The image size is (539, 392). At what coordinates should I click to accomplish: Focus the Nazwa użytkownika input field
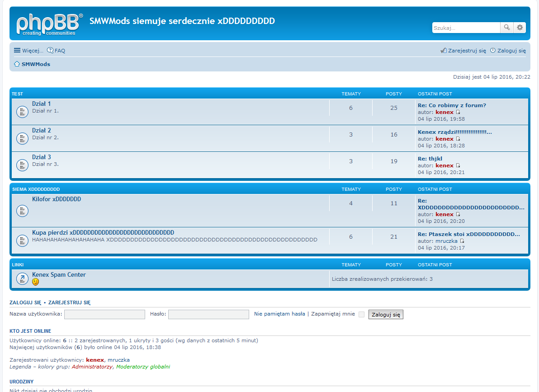(104, 314)
